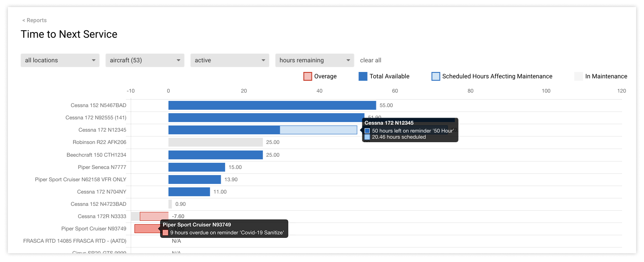Open the all locations filter dropdown

tap(60, 60)
